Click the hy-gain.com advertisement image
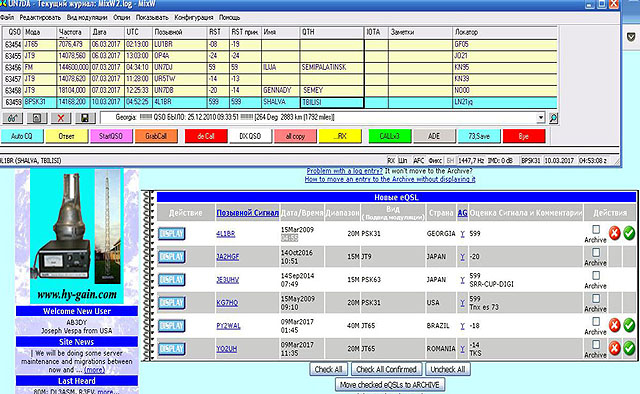 coord(77,236)
